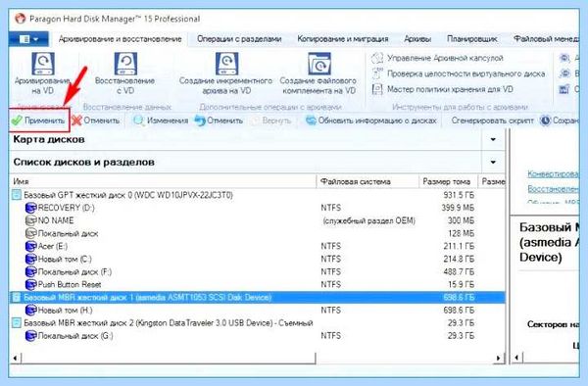Click the 488.7 ГБ size value
Image resolution: width=588 pixels, height=386 pixels.
click(x=459, y=271)
